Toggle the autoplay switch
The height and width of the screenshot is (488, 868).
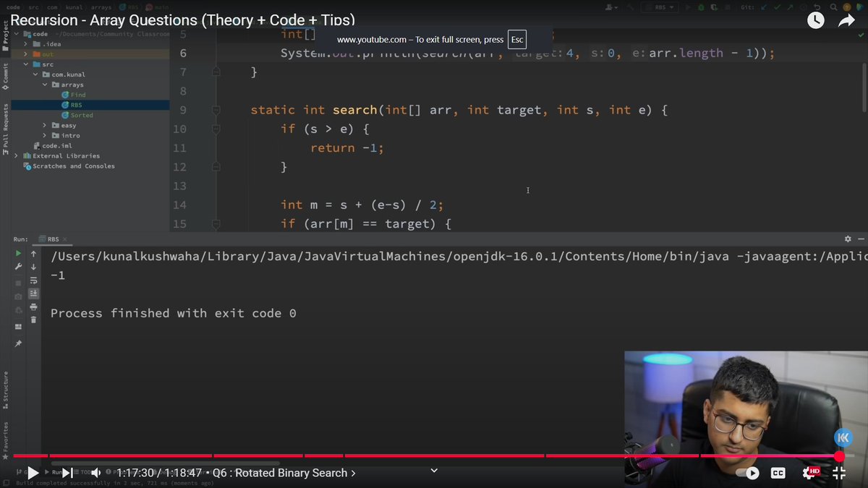coord(748,473)
